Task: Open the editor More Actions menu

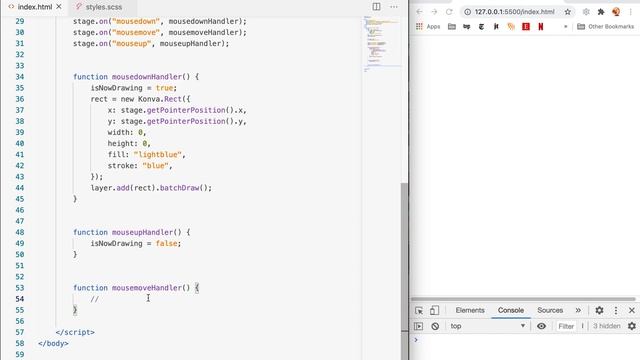Action: coord(394,7)
